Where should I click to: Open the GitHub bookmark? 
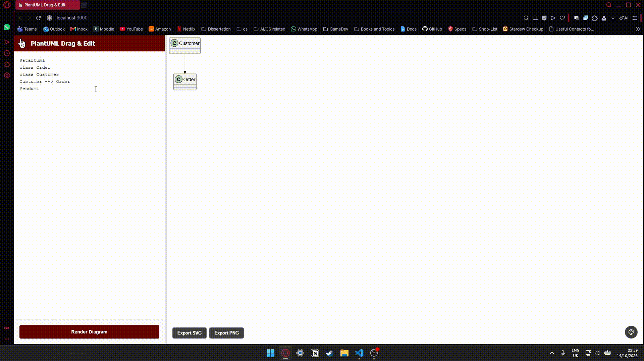[432, 29]
